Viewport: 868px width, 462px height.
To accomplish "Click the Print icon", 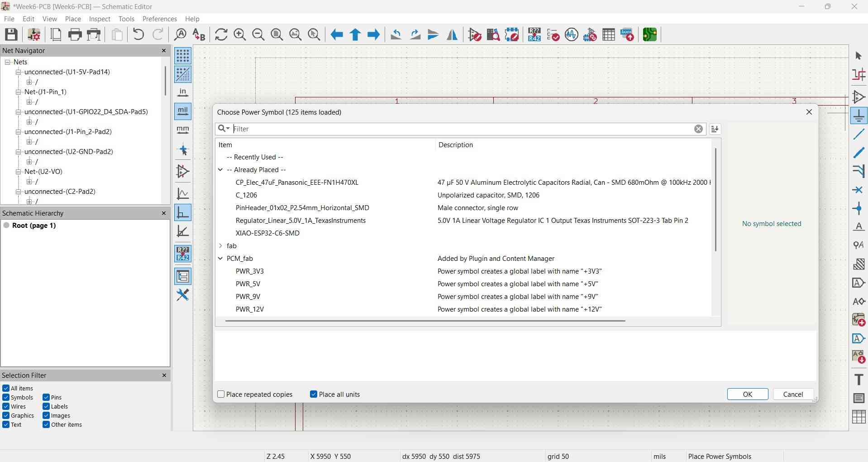I will (75, 34).
